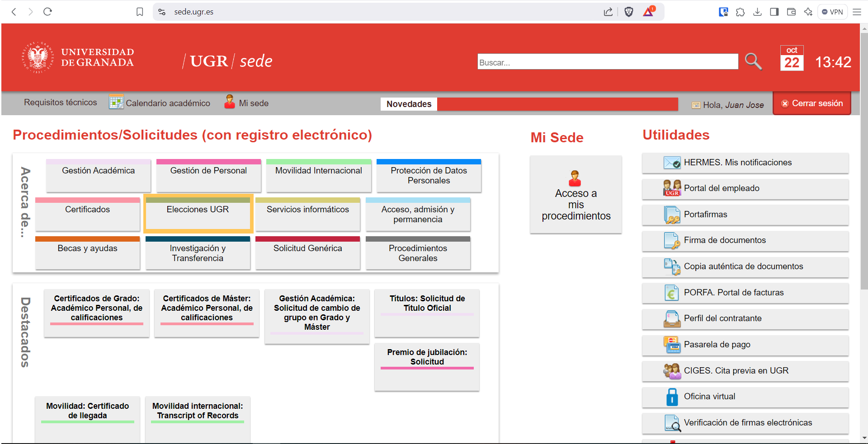
Task: Open Movilidad: Certificado de llegada card
Action: coord(88,420)
